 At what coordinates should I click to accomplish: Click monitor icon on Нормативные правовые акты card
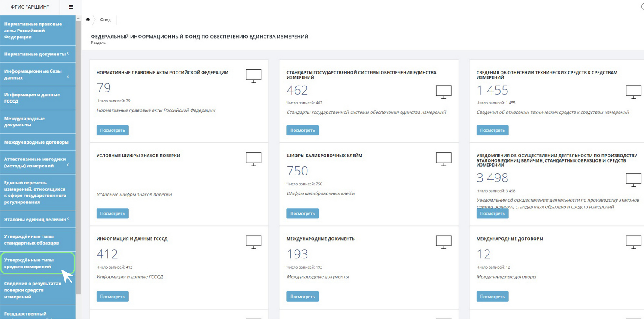(253, 76)
